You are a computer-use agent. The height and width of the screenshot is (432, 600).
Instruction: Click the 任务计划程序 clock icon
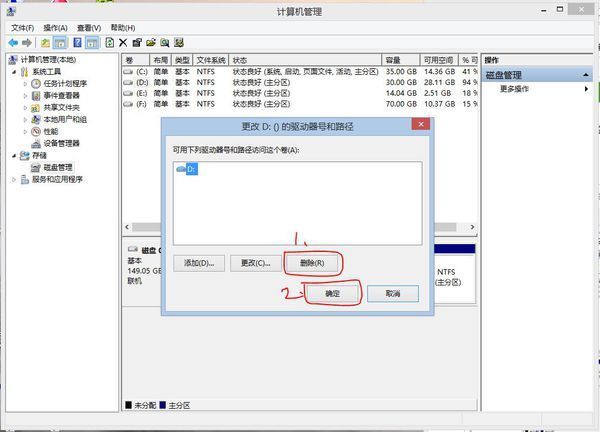[x=36, y=83]
